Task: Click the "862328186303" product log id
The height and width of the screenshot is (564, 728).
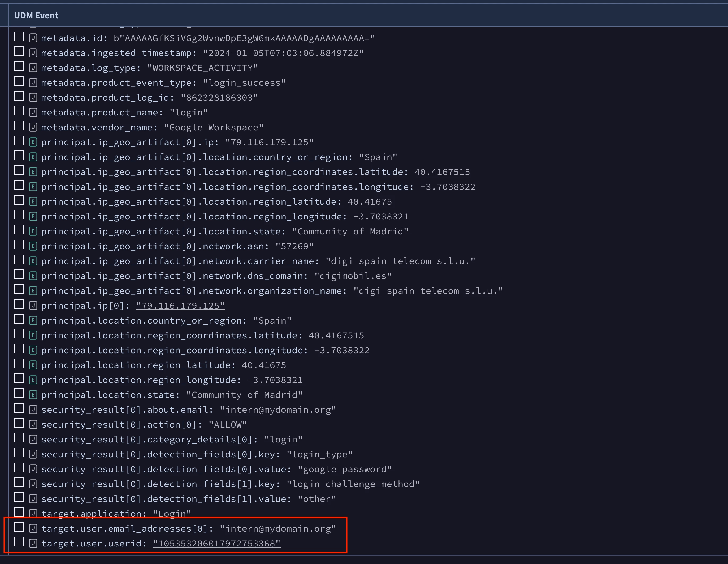Action: 219,97
